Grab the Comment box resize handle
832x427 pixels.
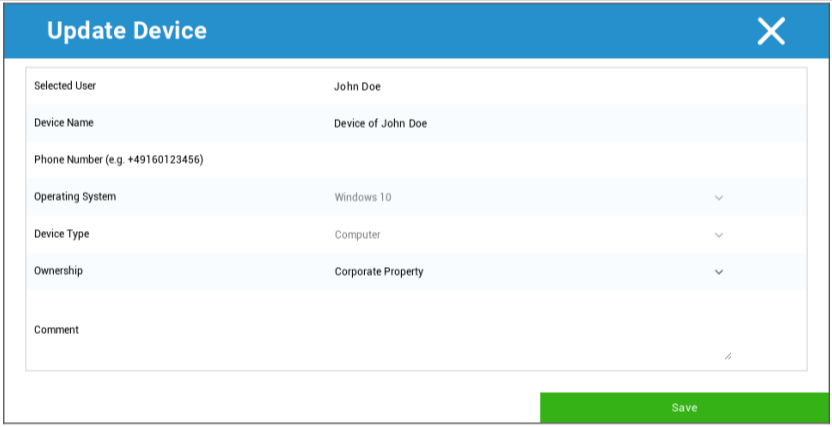tap(727, 355)
